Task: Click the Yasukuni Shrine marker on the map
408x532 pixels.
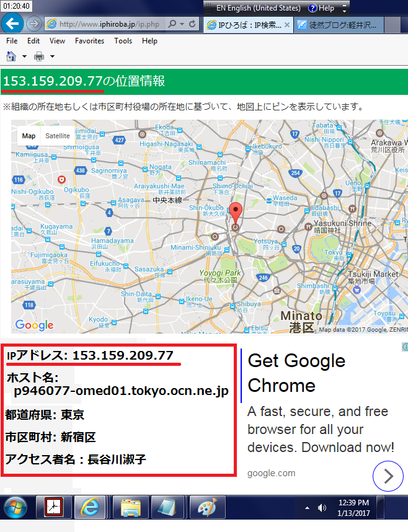Action: pos(309,226)
